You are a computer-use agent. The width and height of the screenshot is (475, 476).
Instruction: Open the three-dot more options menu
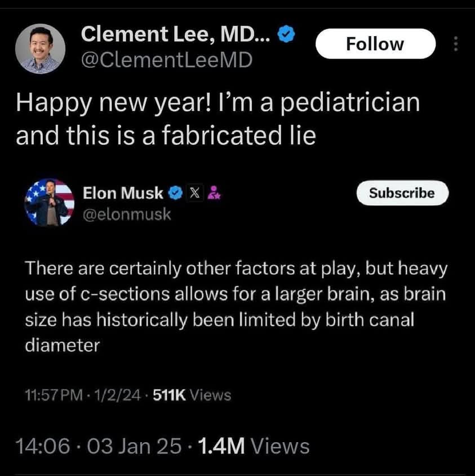coord(456,45)
